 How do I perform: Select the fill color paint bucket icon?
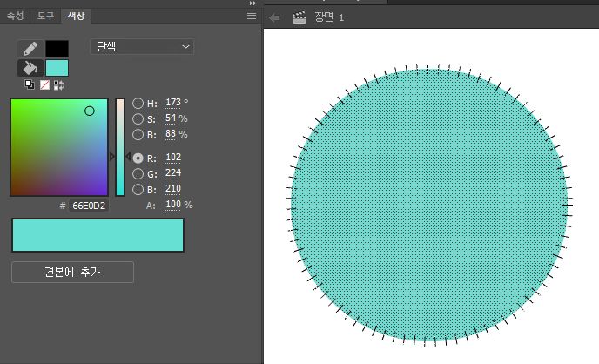point(30,68)
